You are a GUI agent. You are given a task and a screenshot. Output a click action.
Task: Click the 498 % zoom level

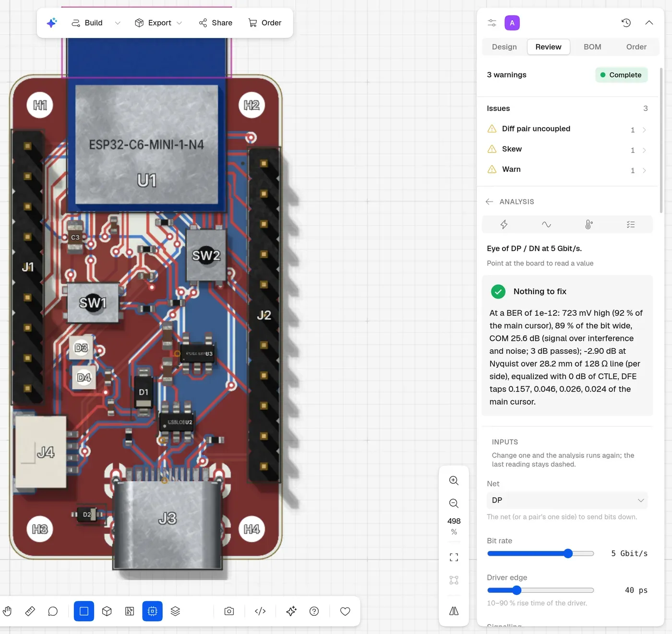(454, 526)
